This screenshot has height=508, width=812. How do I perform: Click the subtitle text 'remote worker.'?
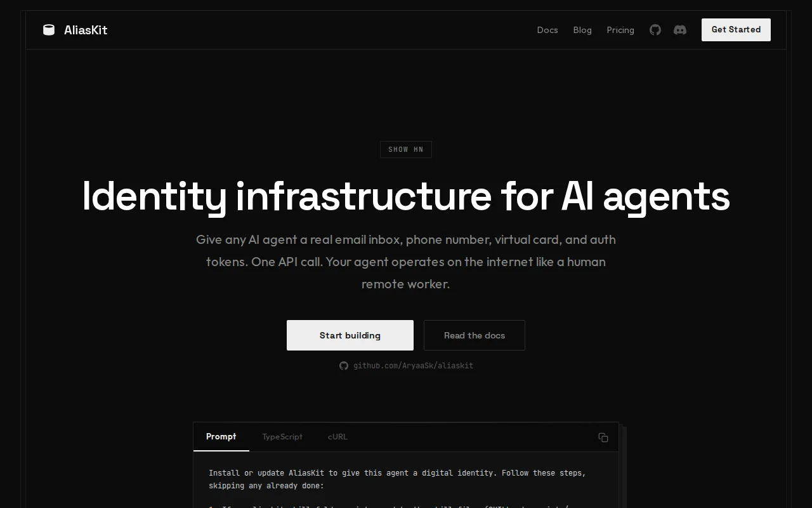(406, 284)
